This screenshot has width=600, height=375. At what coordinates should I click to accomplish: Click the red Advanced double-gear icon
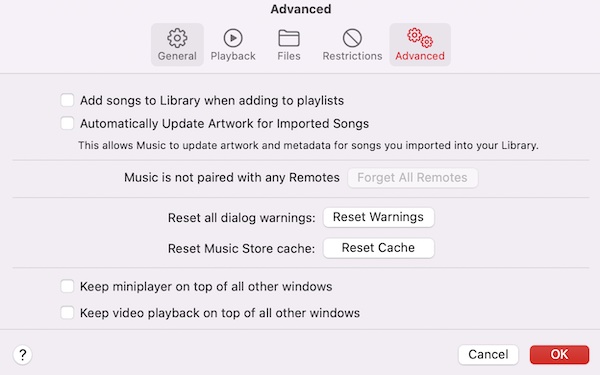click(420, 38)
